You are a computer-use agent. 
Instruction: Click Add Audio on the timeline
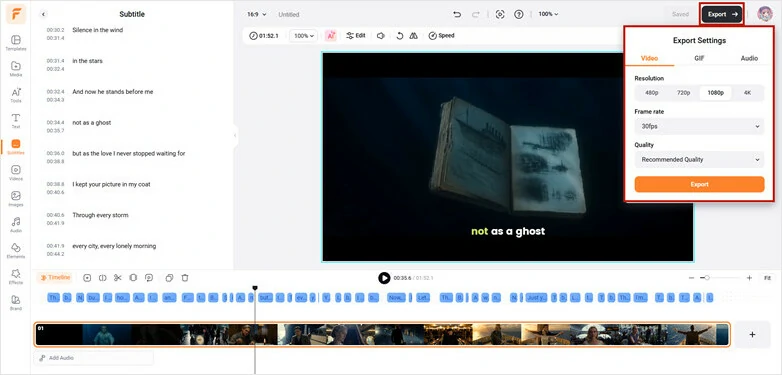tap(94, 358)
